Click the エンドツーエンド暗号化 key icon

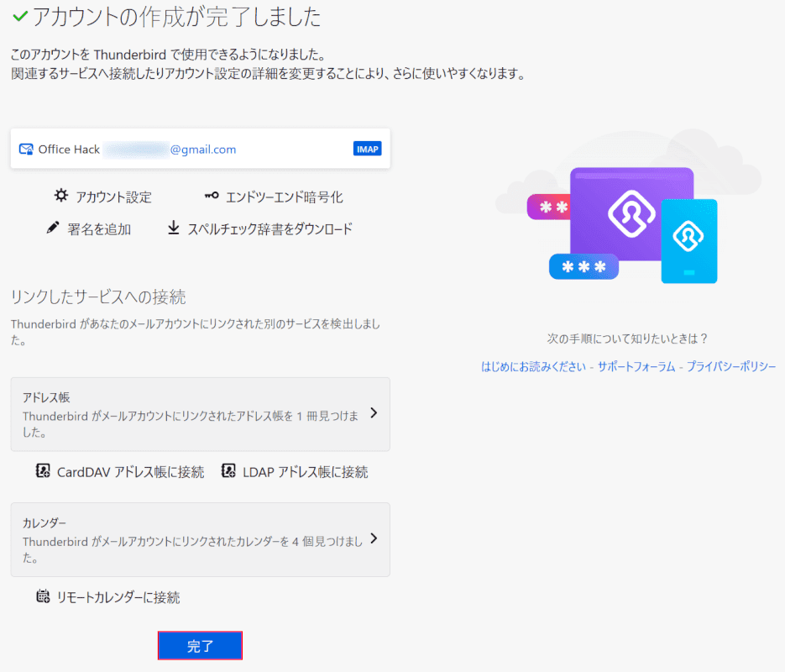pyautogui.click(x=212, y=195)
